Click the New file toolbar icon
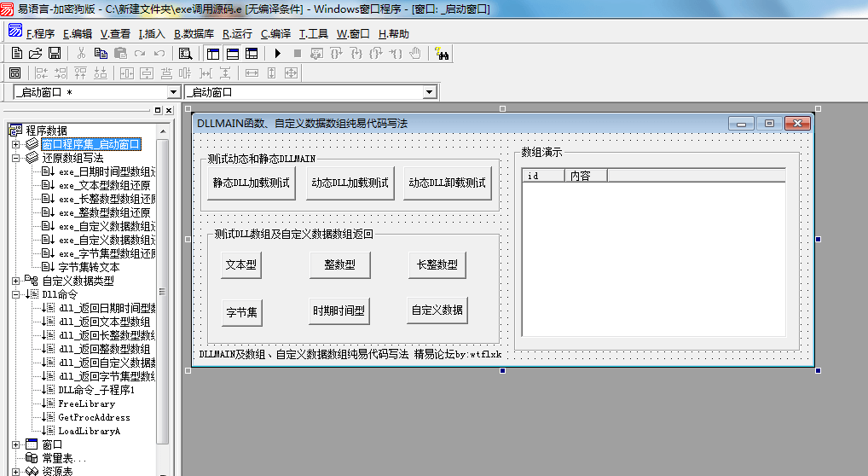This screenshot has height=476, width=868. [16, 53]
